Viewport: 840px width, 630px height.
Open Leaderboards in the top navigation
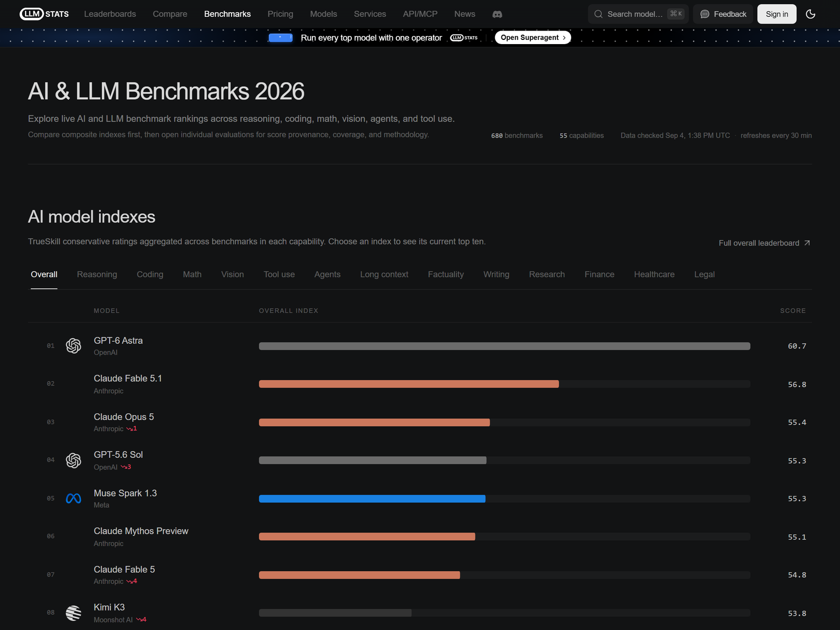pos(110,14)
